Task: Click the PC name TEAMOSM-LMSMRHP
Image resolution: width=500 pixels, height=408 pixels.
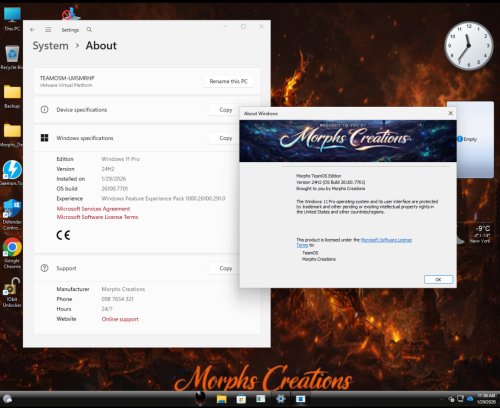Action: [x=67, y=78]
